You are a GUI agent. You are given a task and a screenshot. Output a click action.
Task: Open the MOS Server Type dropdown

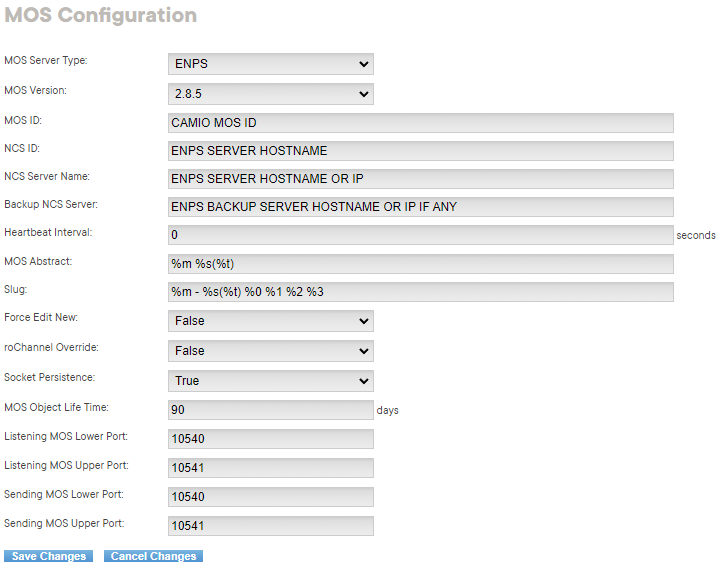270,64
